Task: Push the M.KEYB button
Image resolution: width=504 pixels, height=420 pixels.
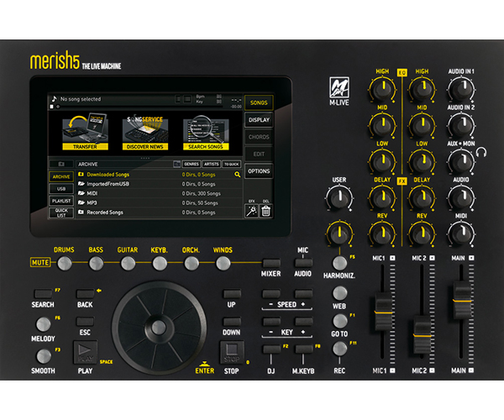Action: point(303,349)
